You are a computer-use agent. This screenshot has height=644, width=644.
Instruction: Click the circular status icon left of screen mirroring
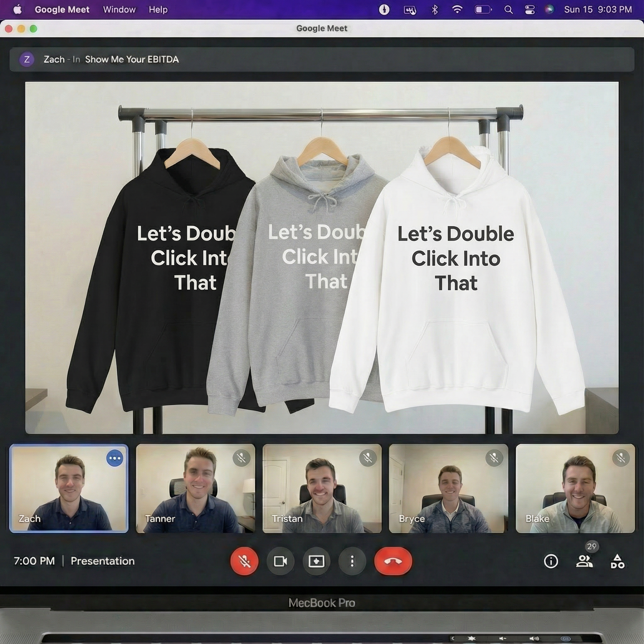pos(384,10)
